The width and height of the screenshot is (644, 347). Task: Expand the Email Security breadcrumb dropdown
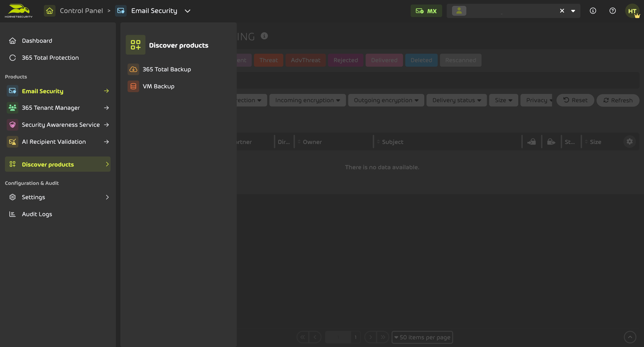(x=187, y=11)
